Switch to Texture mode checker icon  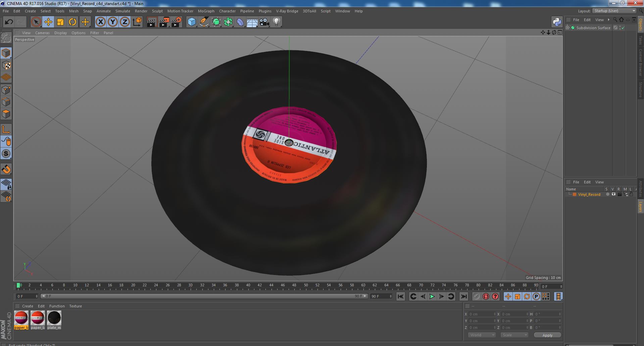pyautogui.click(x=6, y=65)
